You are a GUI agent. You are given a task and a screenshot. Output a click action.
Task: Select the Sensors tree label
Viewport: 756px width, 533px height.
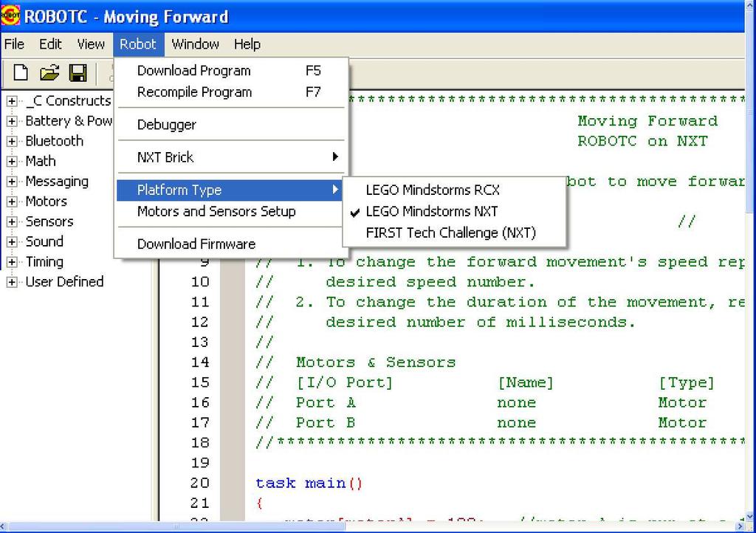[x=49, y=221]
